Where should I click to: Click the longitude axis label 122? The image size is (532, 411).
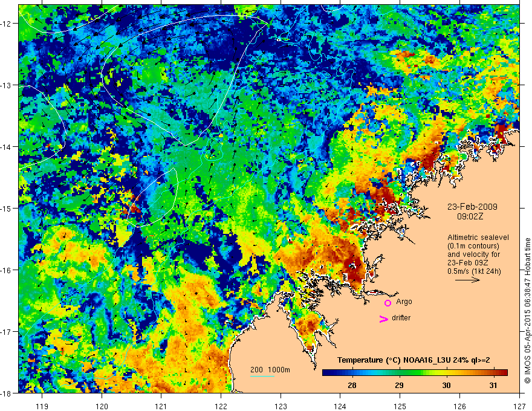point(221,406)
